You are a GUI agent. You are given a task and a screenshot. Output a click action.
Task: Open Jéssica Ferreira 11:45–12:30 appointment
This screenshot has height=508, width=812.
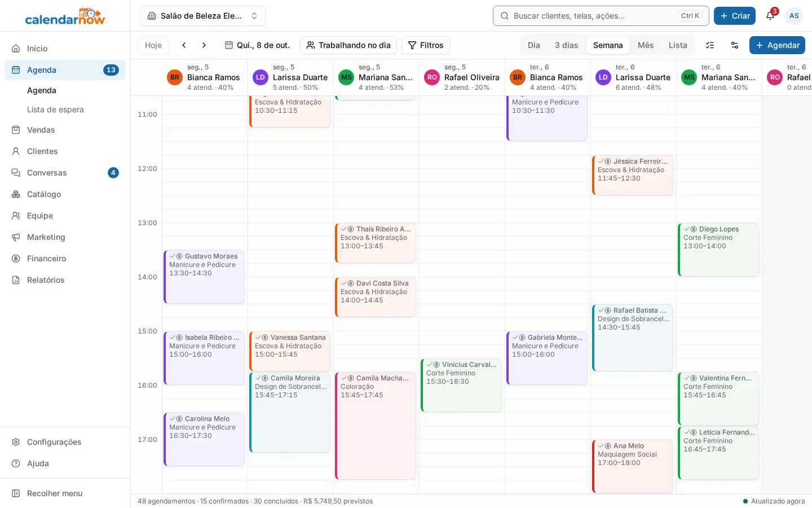pos(633,175)
